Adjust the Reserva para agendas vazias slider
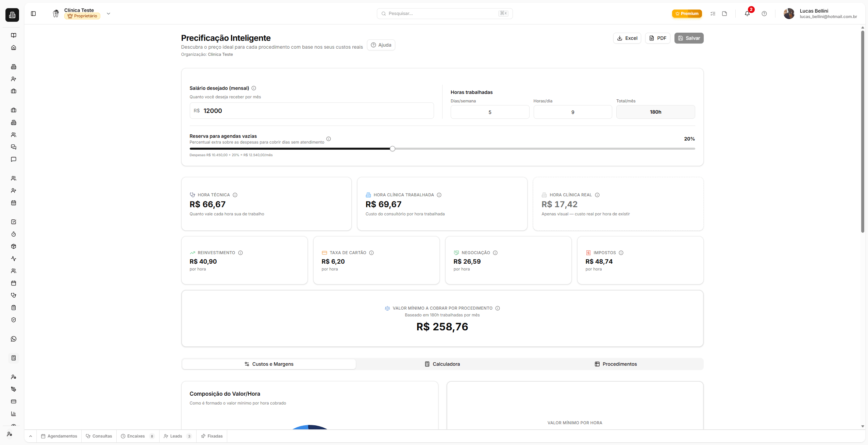Screen dimensions: 868x445 tap(392, 148)
